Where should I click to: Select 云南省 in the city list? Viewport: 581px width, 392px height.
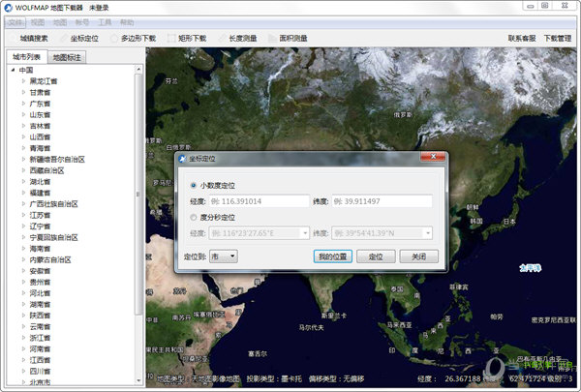(40, 326)
